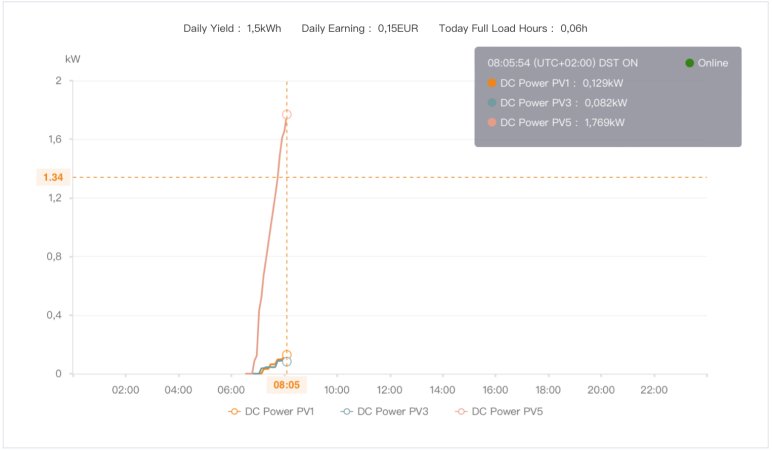Image resolution: width=773 pixels, height=450 pixels.
Task: Click the 08:05:54 timestamp in tooltip
Action: click(563, 63)
